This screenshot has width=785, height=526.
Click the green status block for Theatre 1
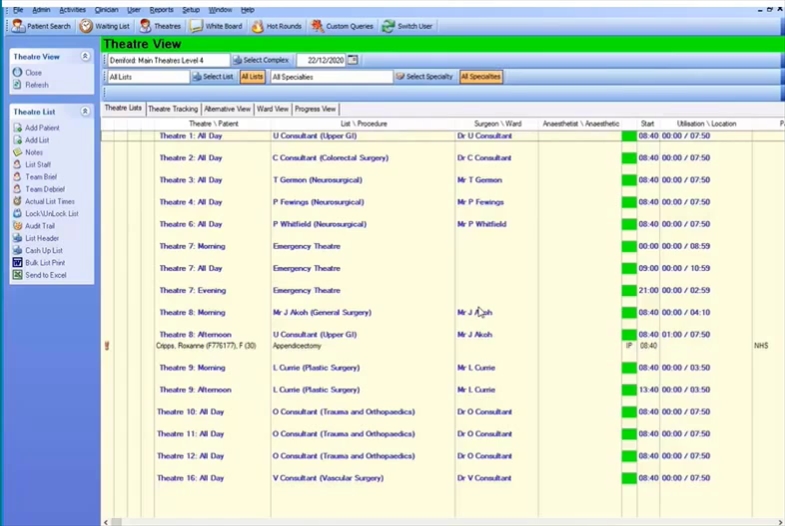point(629,136)
